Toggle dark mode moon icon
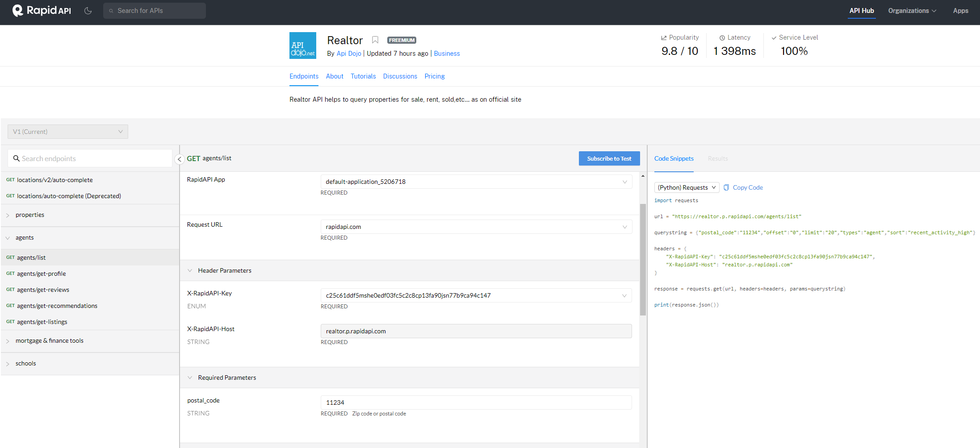The image size is (980, 448). click(88, 11)
